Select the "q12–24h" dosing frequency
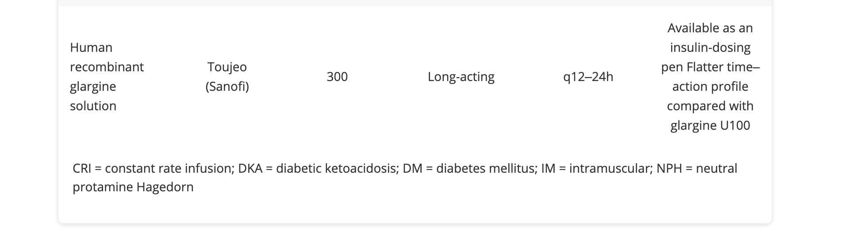The width and height of the screenshot is (868, 248). point(588,77)
